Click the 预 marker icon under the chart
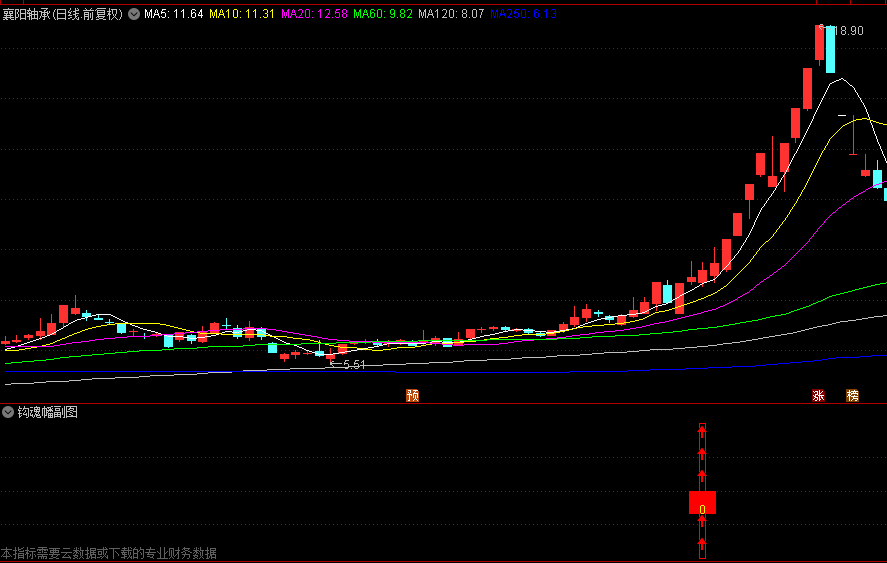 point(413,395)
